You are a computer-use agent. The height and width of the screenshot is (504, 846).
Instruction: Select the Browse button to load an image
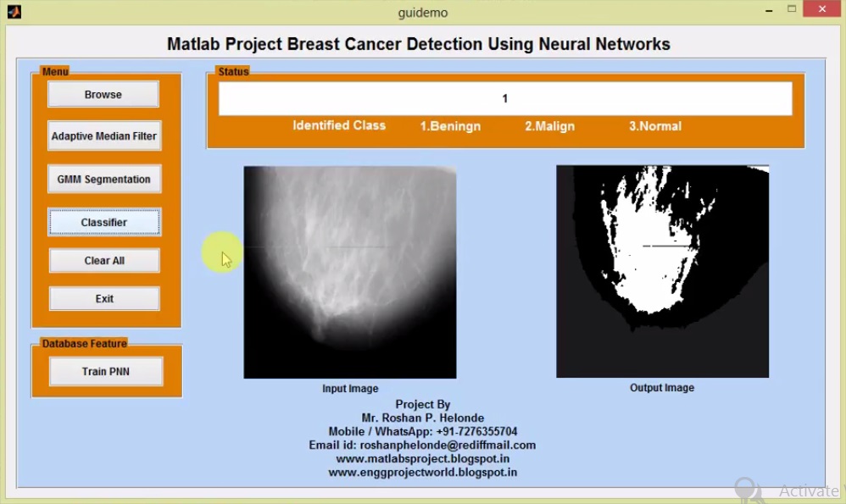(x=103, y=94)
